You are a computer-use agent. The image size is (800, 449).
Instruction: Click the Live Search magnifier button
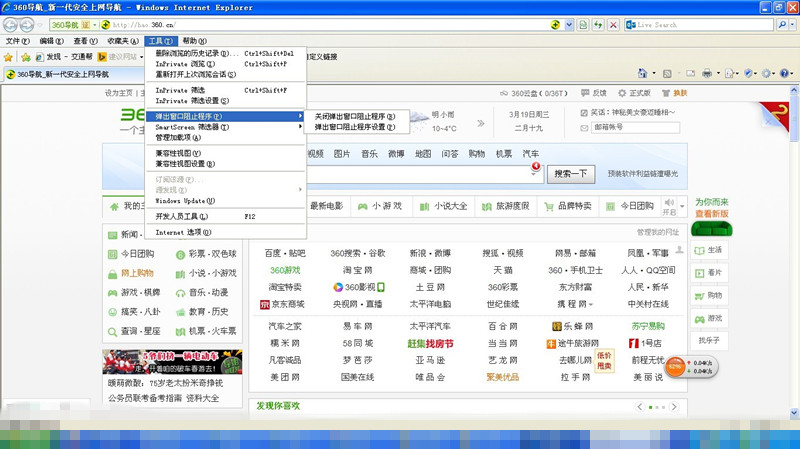pos(782,24)
